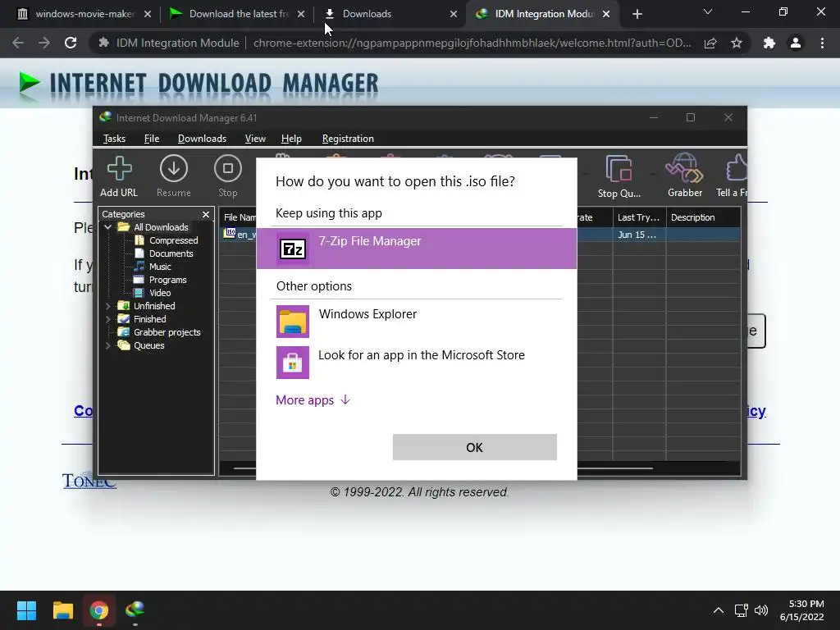Screen dimensions: 840x630
Task: Bookmark this page with the star icon
Action: [737, 43]
